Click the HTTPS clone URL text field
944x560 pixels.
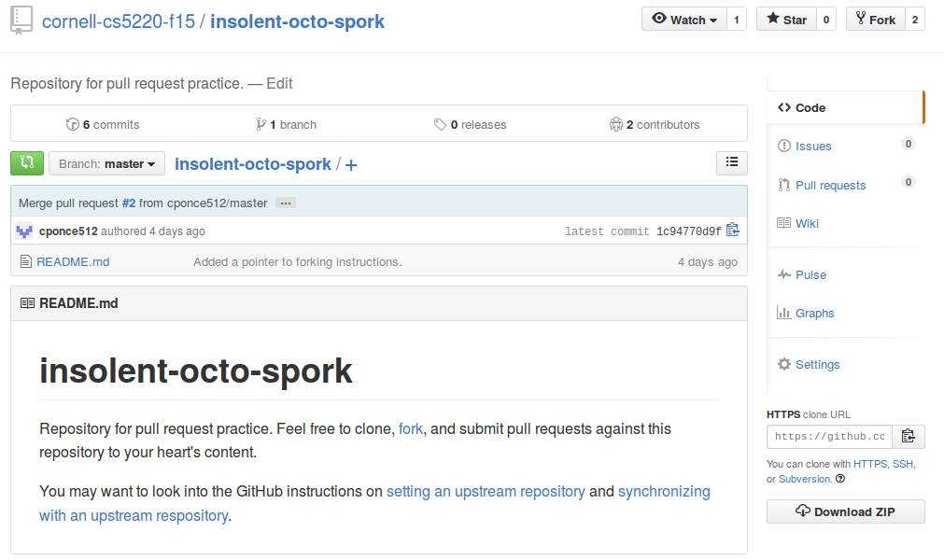tap(829, 436)
